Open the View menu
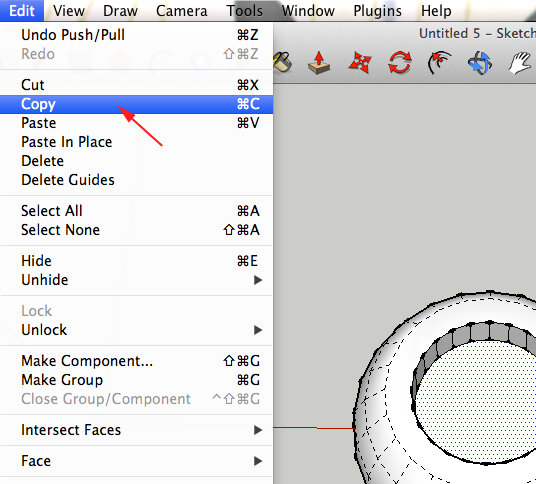The width and height of the screenshot is (536, 484). [69, 11]
